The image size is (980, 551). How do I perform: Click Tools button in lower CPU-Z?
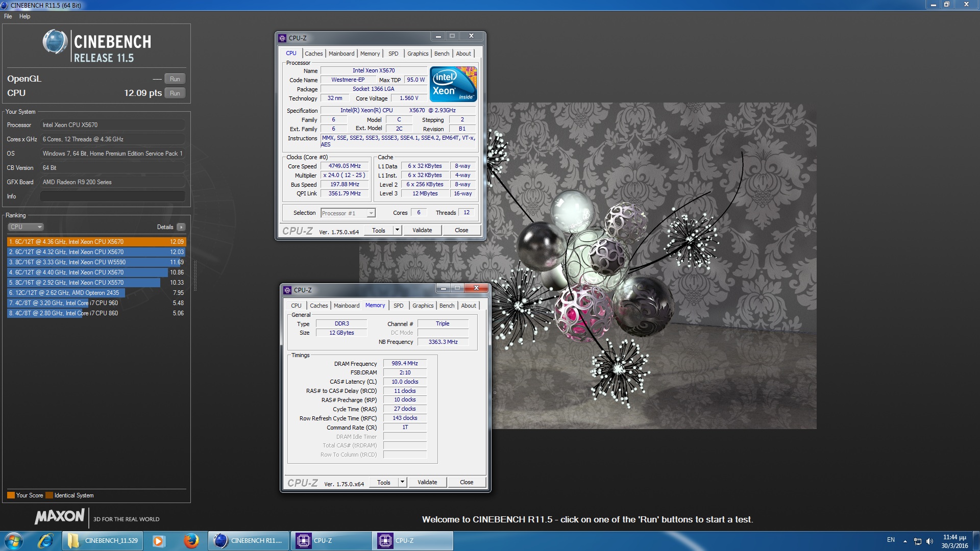coord(384,483)
